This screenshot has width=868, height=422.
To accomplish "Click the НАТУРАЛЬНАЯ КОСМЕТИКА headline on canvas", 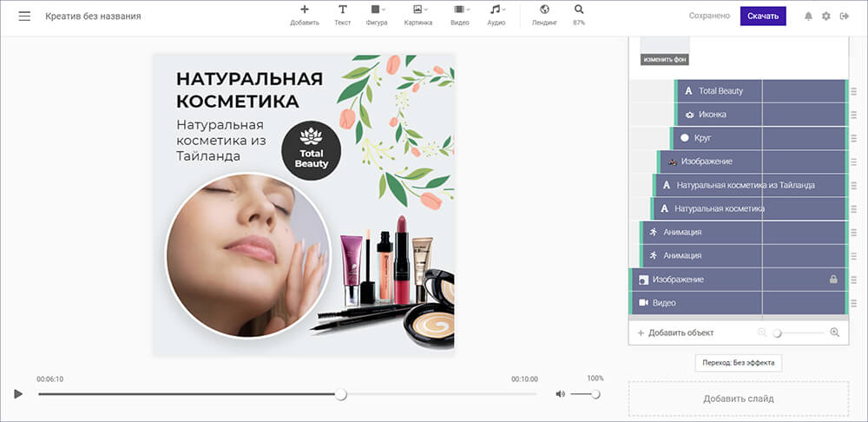I will click(x=249, y=89).
